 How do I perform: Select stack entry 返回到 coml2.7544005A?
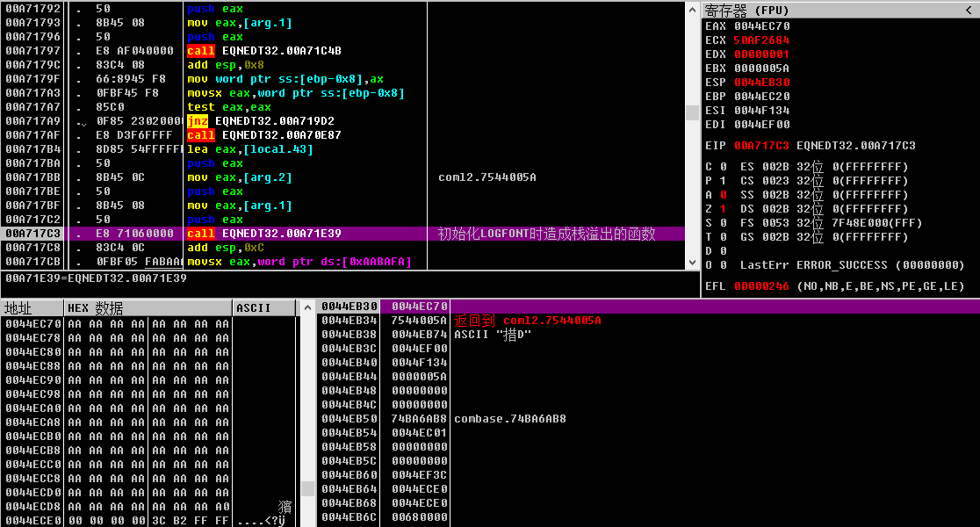click(x=528, y=321)
